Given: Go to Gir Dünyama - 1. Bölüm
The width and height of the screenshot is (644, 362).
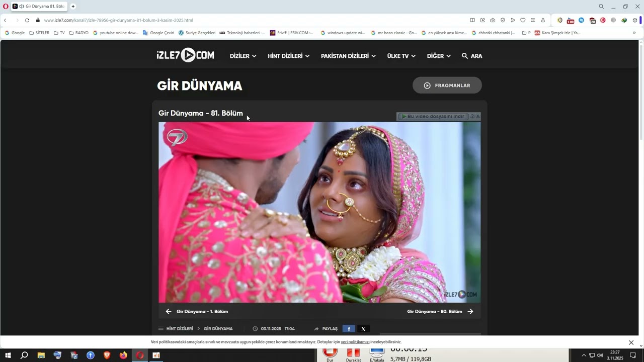Looking at the screenshot, I should point(197,311).
